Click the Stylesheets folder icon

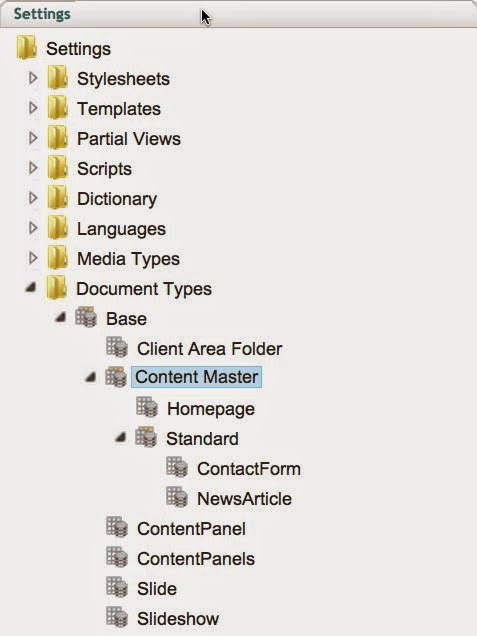(x=58, y=77)
